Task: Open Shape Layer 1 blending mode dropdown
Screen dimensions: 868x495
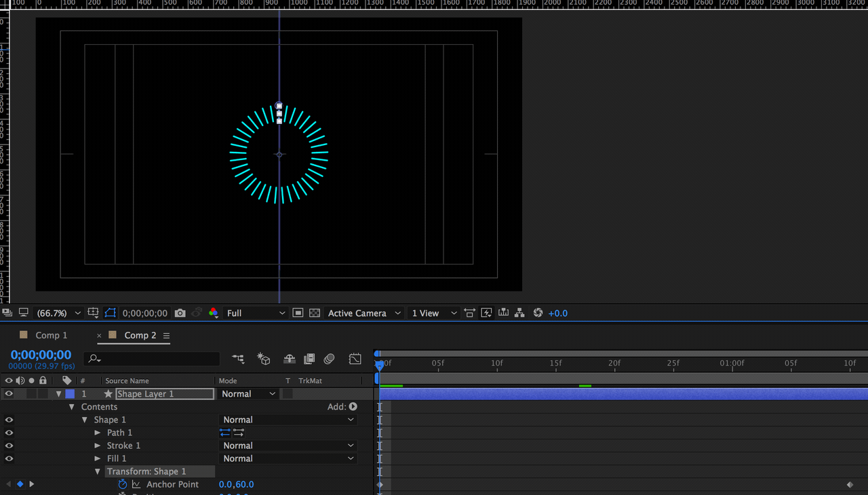Action: tap(249, 394)
